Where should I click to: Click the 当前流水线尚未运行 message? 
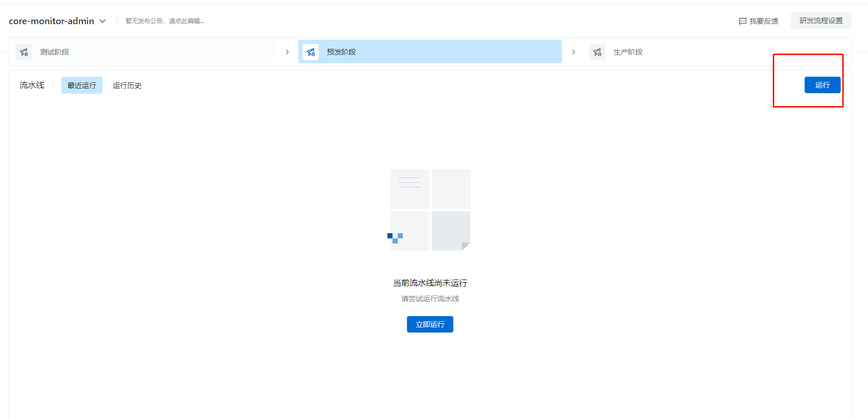pyautogui.click(x=430, y=283)
